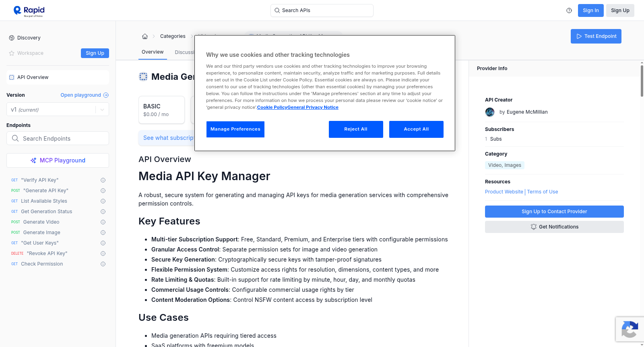Focus the Search Endpoints field

(58, 138)
